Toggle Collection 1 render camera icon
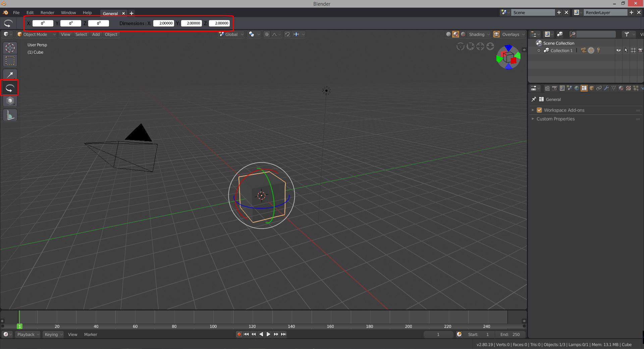 click(x=640, y=50)
